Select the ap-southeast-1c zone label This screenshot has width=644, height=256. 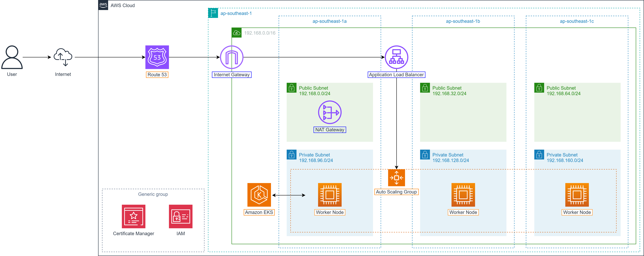577,21
